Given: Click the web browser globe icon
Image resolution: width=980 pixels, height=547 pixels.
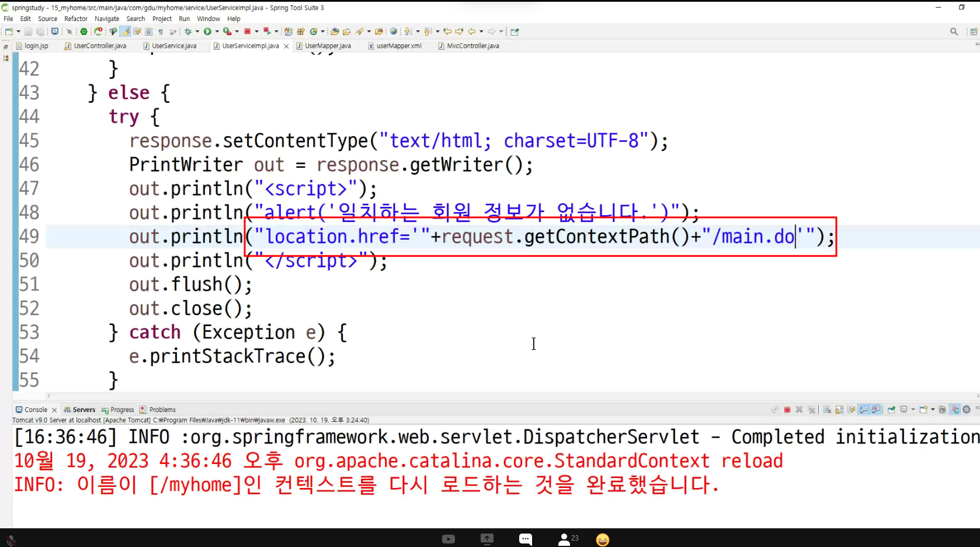Looking at the screenshot, I should click(394, 32).
